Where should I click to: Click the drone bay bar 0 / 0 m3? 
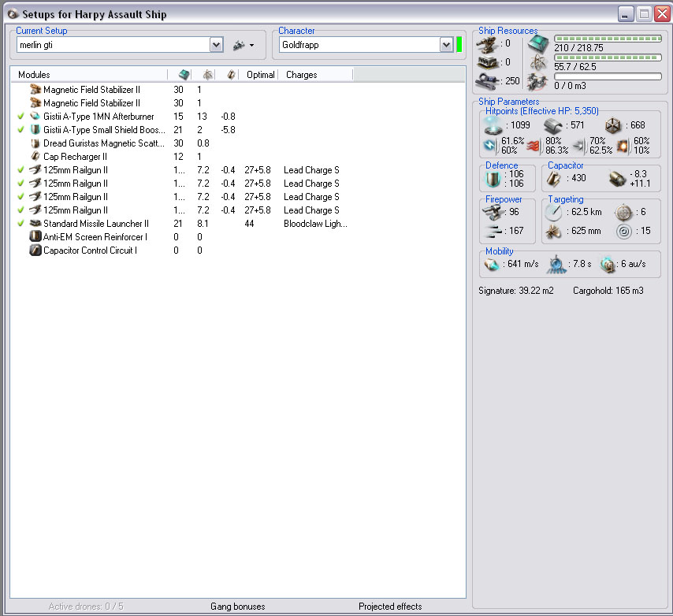pos(608,76)
